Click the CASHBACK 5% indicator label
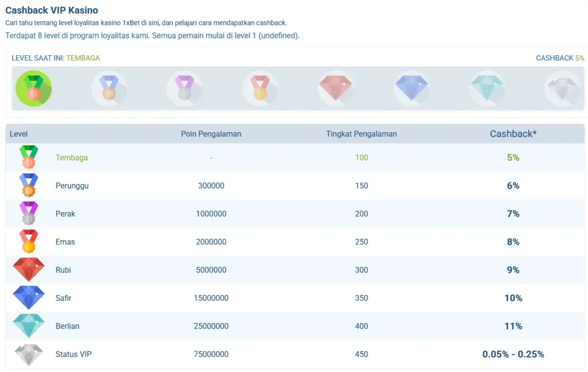The width and height of the screenshot is (588, 372). point(560,58)
